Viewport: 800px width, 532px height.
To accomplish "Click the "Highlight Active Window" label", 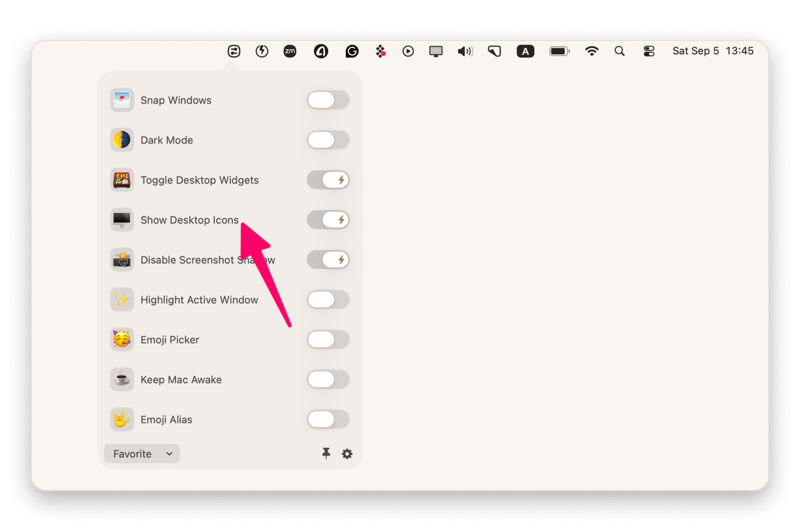I will 199,300.
